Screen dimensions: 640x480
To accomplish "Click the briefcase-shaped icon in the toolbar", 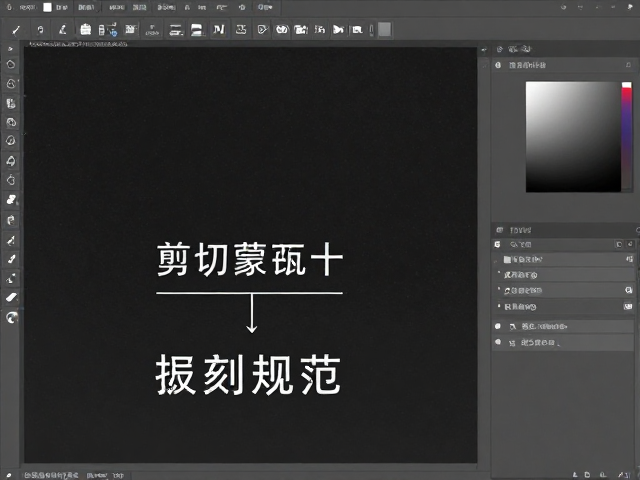I will (x=85, y=29).
